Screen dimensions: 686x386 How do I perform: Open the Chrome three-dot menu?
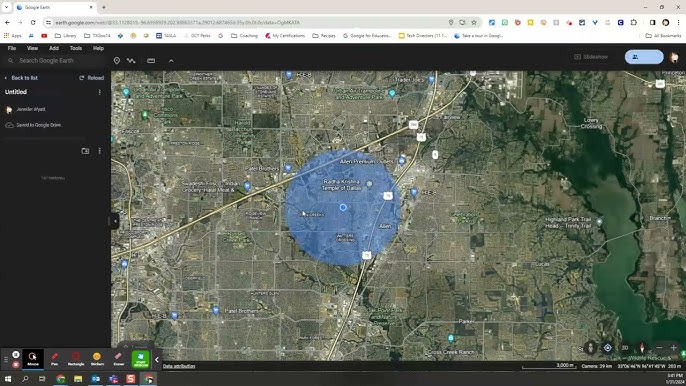pyautogui.click(x=679, y=22)
